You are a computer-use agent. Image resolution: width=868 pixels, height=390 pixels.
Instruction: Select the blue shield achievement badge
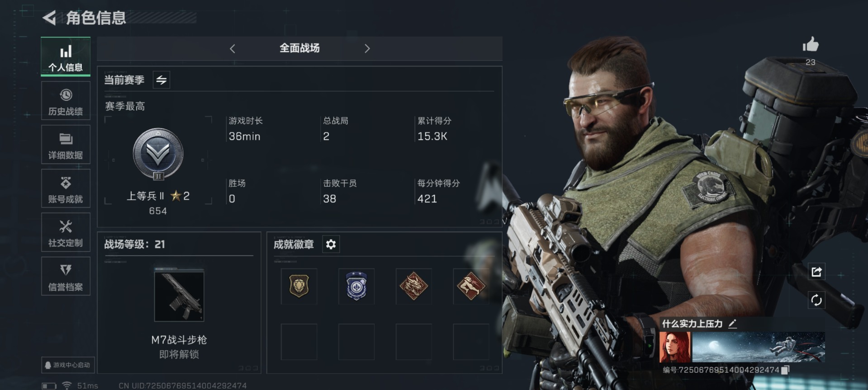click(356, 286)
